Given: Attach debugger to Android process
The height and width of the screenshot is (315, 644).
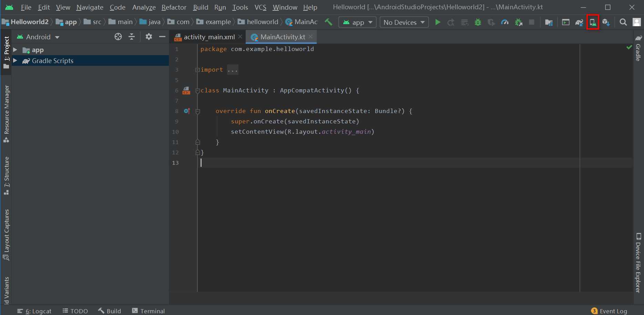Looking at the screenshot, I should pyautogui.click(x=518, y=22).
